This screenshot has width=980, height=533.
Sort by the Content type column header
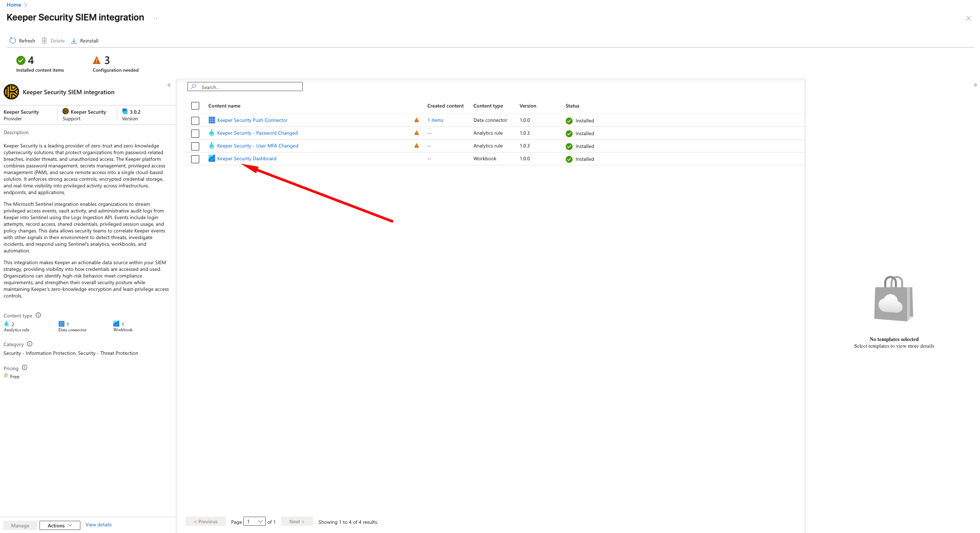[x=488, y=106]
